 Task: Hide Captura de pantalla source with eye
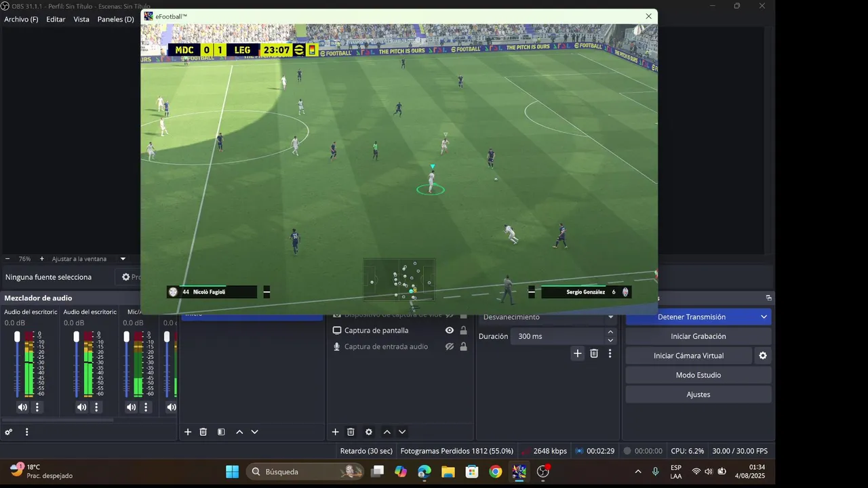[449, 331]
